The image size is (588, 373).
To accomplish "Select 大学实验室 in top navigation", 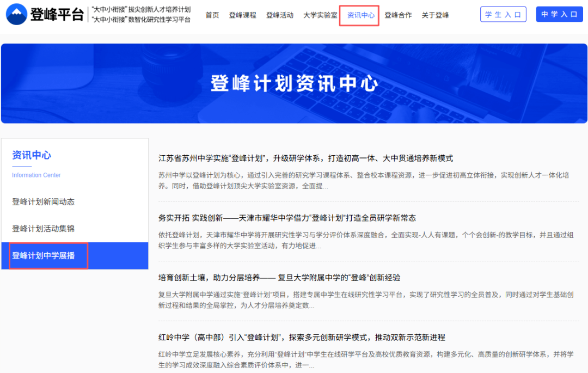I will click(x=320, y=15).
